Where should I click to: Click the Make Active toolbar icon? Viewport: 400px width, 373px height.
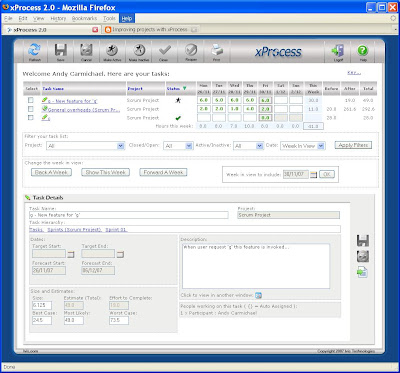tap(112, 51)
